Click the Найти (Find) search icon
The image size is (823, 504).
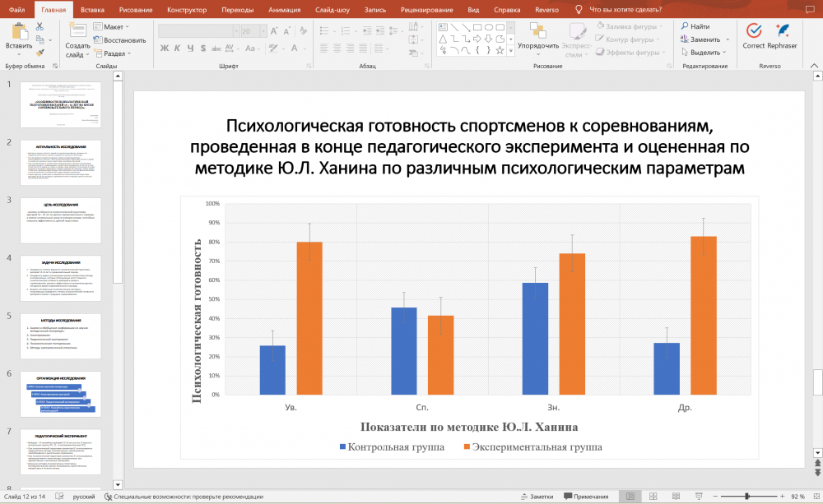(x=685, y=26)
